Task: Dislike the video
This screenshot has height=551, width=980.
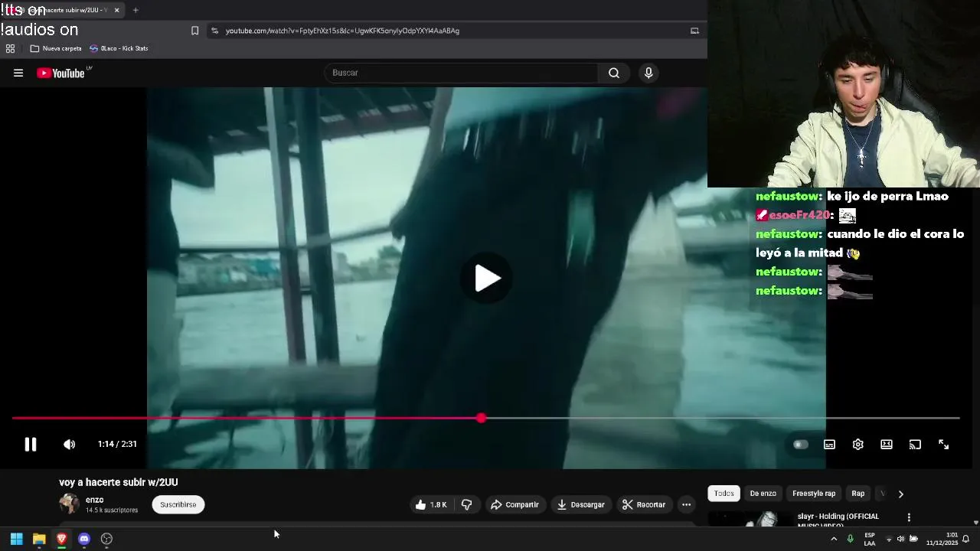Action: (466, 504)
